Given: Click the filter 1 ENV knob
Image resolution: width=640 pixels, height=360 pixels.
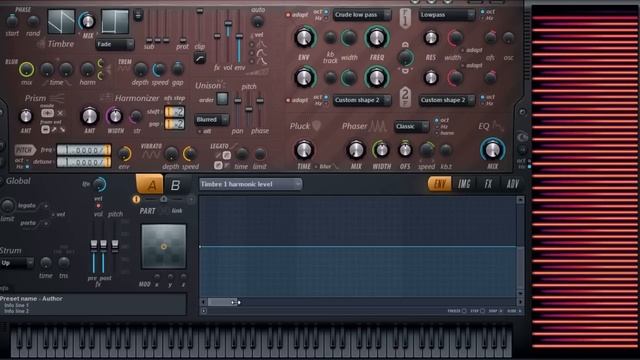Looking at the screenshot, I should 304,38.
